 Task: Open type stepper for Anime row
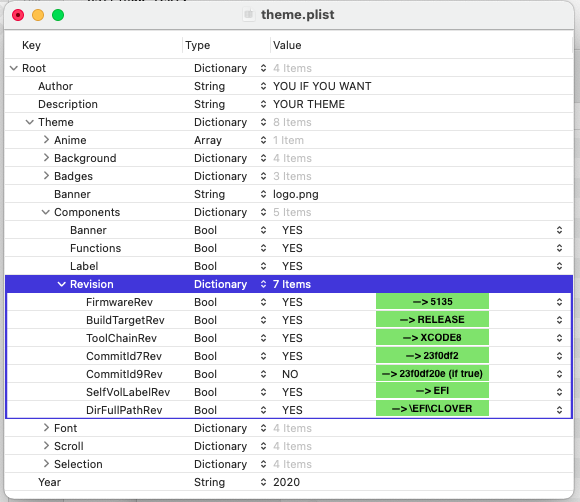(x=263, y=140)
